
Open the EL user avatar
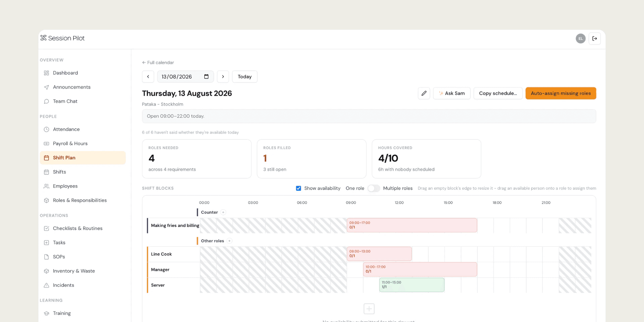581,39
